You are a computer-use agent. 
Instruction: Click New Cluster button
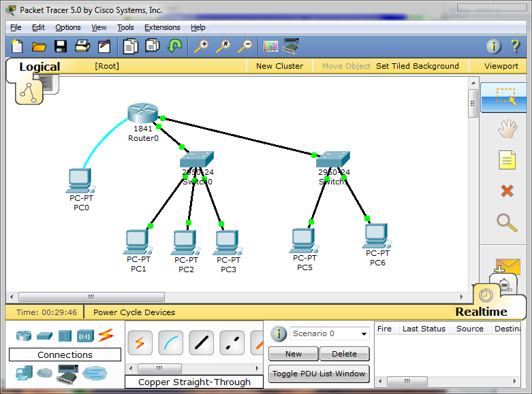pos(279,66)
